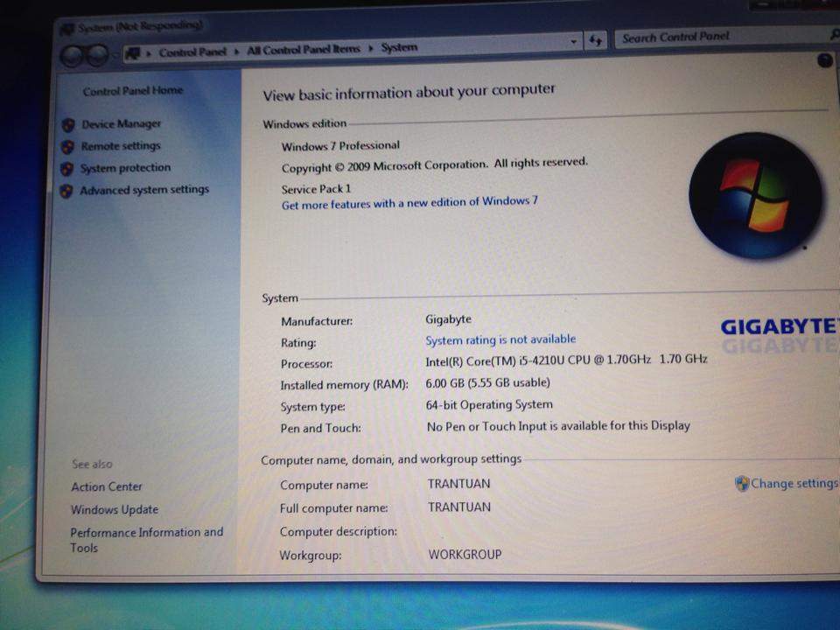Open Performance Information and Tools link
The width and height of the screenshot is (840, 630).
click(147, 540)
